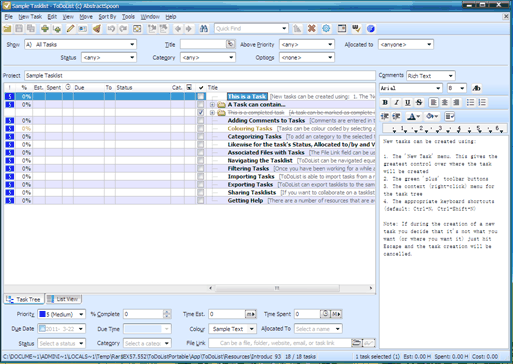The height and width of the screenshot is (364, 513).
Task: Select the 'Getting Help' task title
Action: tap(245, 201)
